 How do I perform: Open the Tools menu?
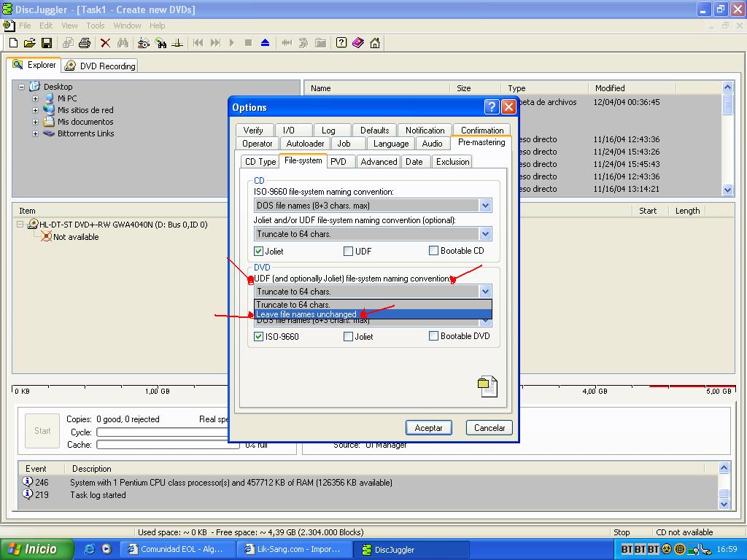coord(96,26)
